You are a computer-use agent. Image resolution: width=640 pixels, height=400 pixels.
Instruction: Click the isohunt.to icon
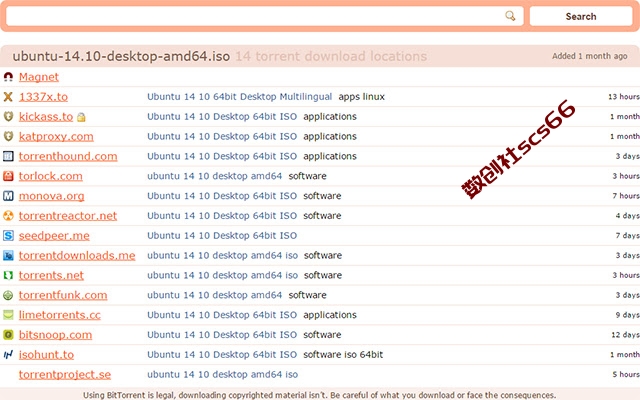click(8, 355)
